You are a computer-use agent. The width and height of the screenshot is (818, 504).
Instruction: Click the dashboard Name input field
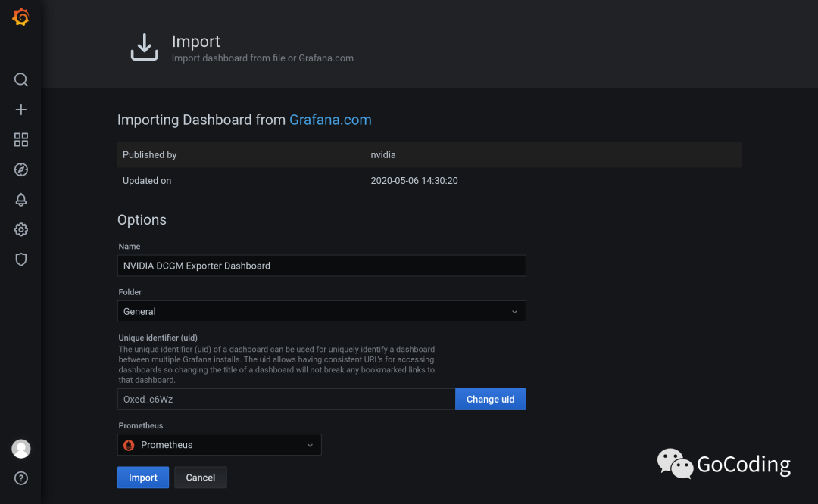tap(321, 266)
